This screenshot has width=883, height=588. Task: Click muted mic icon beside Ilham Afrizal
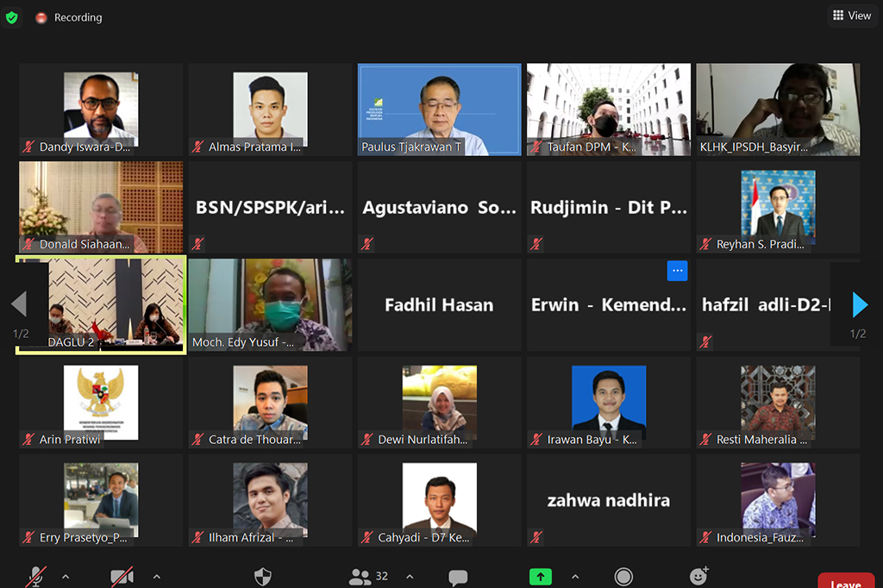click(197, 537)
